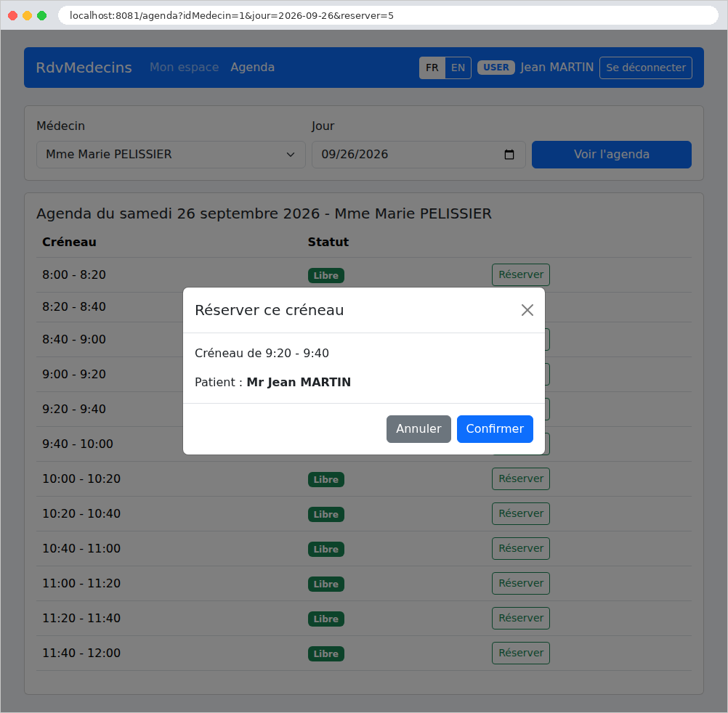Screen dimensions: 728x713
Task: Click the RdvMedecins brand link
Action: pyautogui.click(x=84, y=68)
